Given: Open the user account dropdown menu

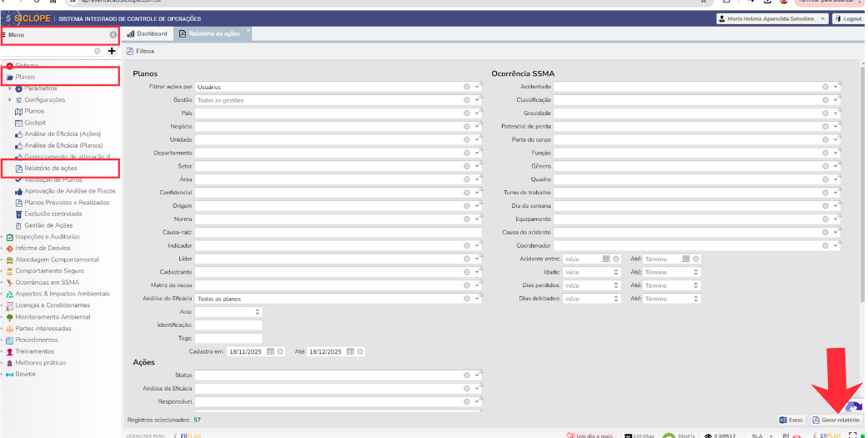Looking at the screenshot, I should click(x=822, y=18).
